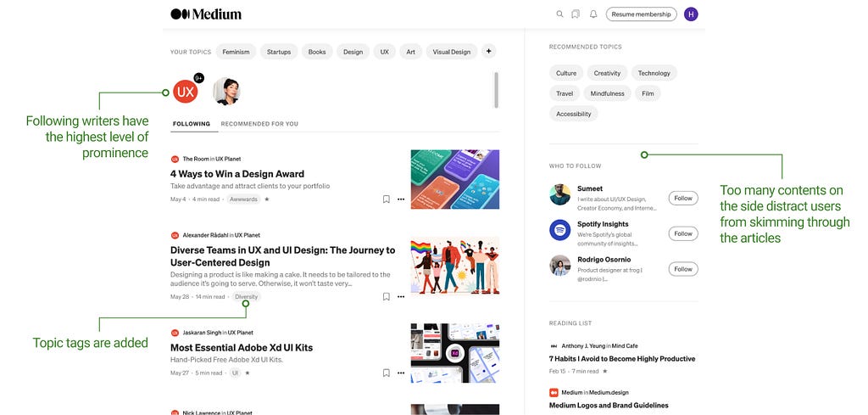
Task: Add a topic with the plus button
Action: click(x=489, y=52)
